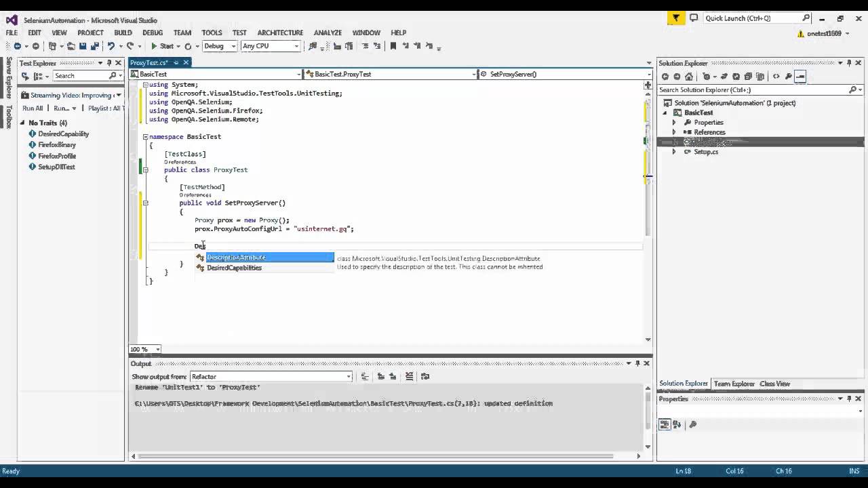Click the New Project toolbar icon
Viewport: 868px width, 488px height.
(x=52, y=46)
